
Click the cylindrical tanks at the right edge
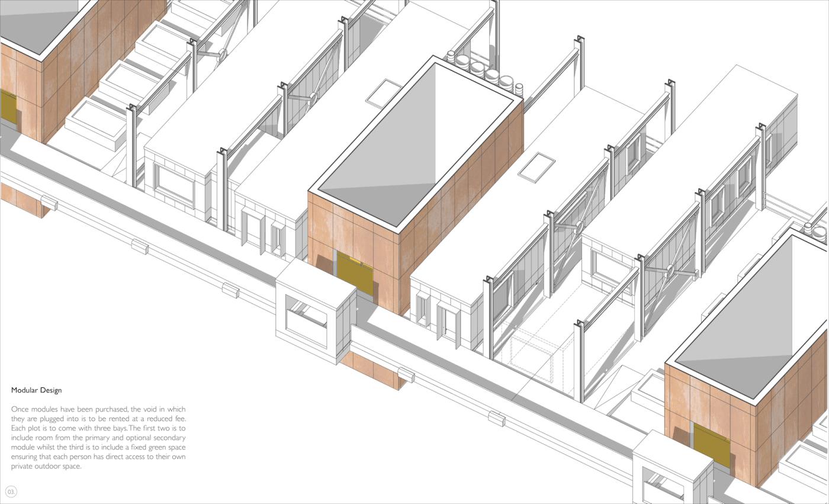817,230
